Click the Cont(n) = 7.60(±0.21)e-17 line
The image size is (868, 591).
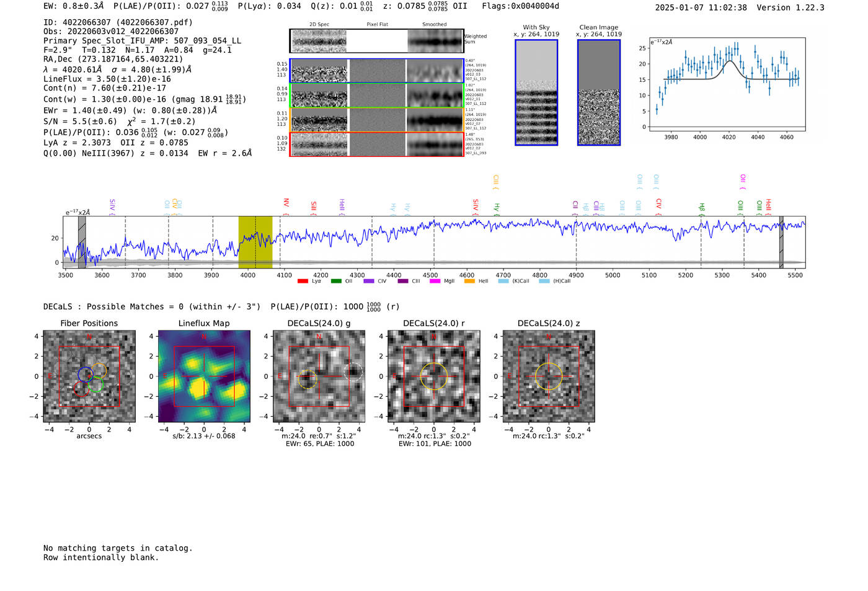click(x=105, y=88)
